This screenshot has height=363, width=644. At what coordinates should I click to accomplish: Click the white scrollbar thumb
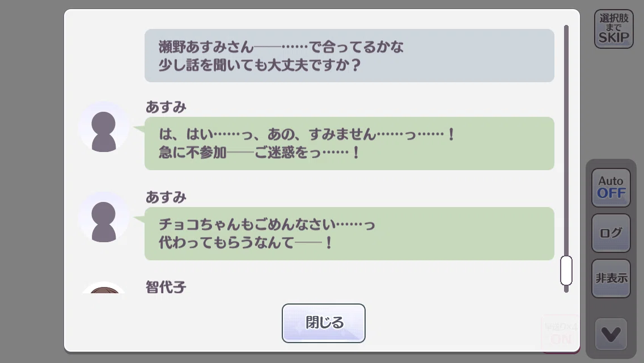(x=566, y=271)
